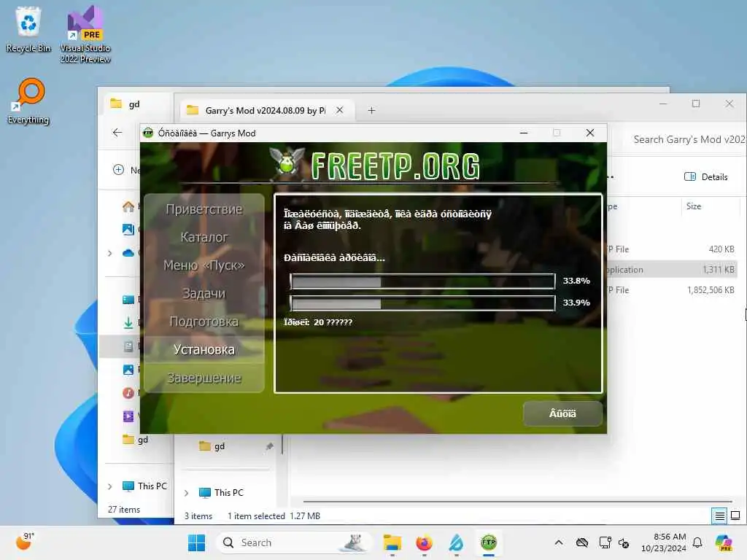The height and width of the screenshot is (560, 747).
Task: Open the Visual Studio 2022 Preview shortcut
Action: pos(85,34)
